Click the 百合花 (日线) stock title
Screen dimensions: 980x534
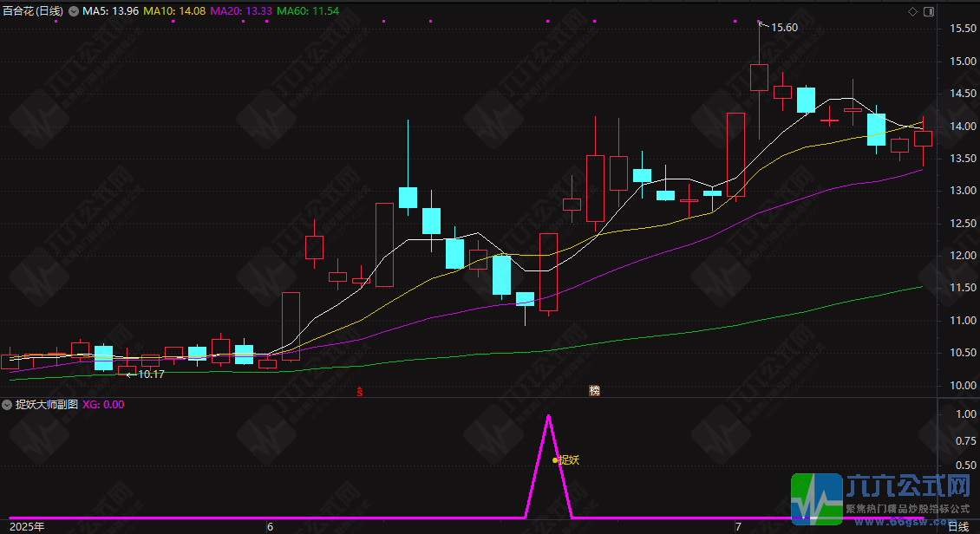tap(33, 11)
